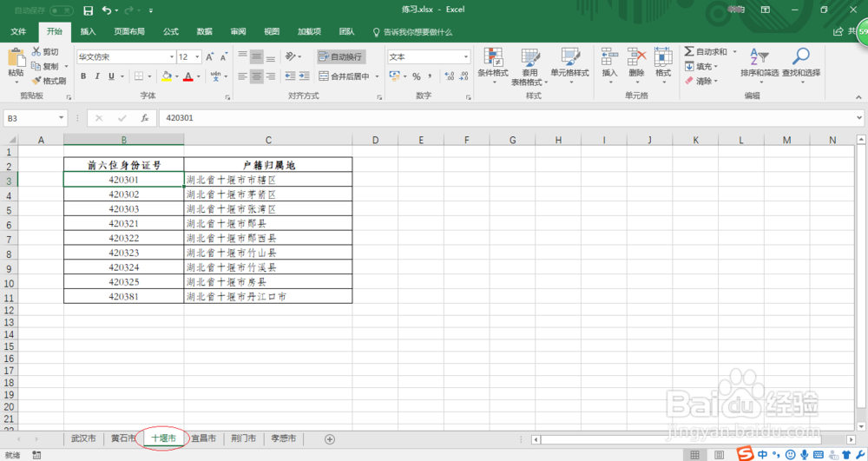This screenshot has height=461, width=868.
Task: Open the Insert (插入) ribbon tab
Action: 88,31
